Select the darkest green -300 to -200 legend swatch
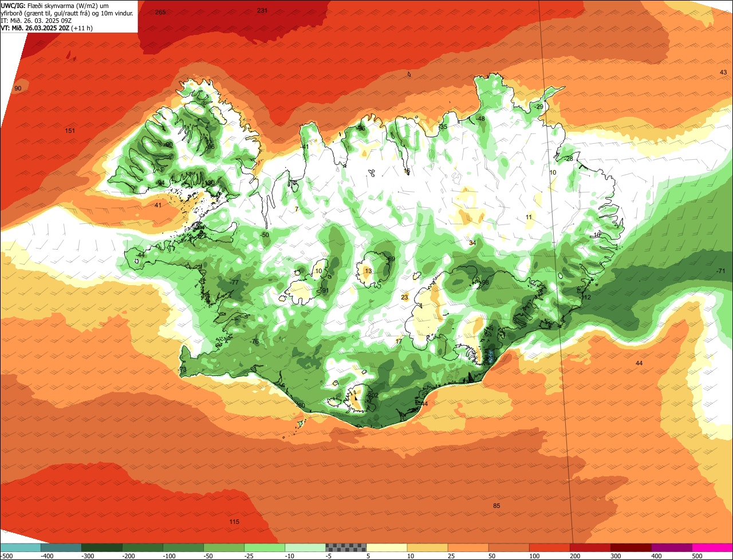 (x=102, y=547)
